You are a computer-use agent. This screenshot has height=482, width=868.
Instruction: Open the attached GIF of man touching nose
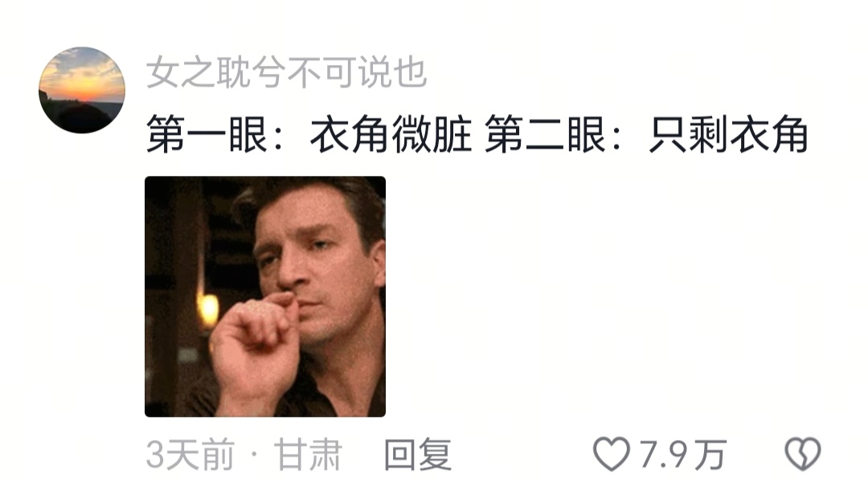(x=265, y=296)
